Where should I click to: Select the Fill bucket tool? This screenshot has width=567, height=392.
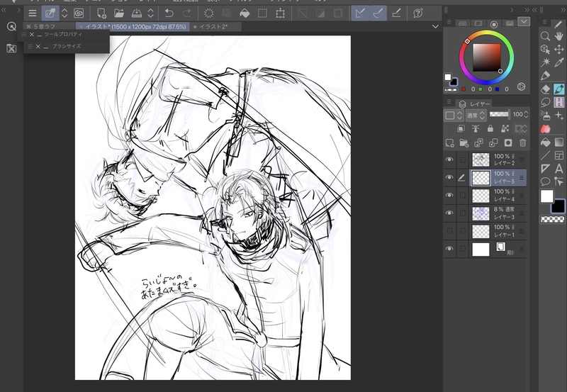click(x=545, y=142)
